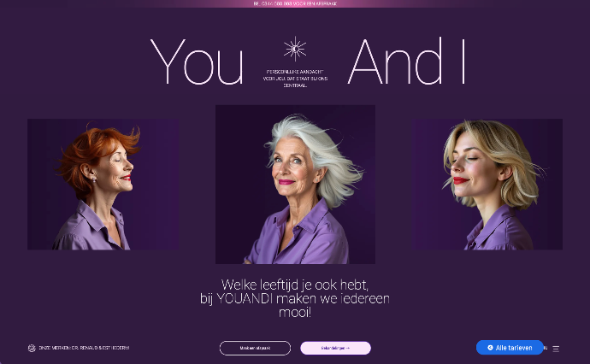Open the hamburger menu icon

(x=556, y=349)
